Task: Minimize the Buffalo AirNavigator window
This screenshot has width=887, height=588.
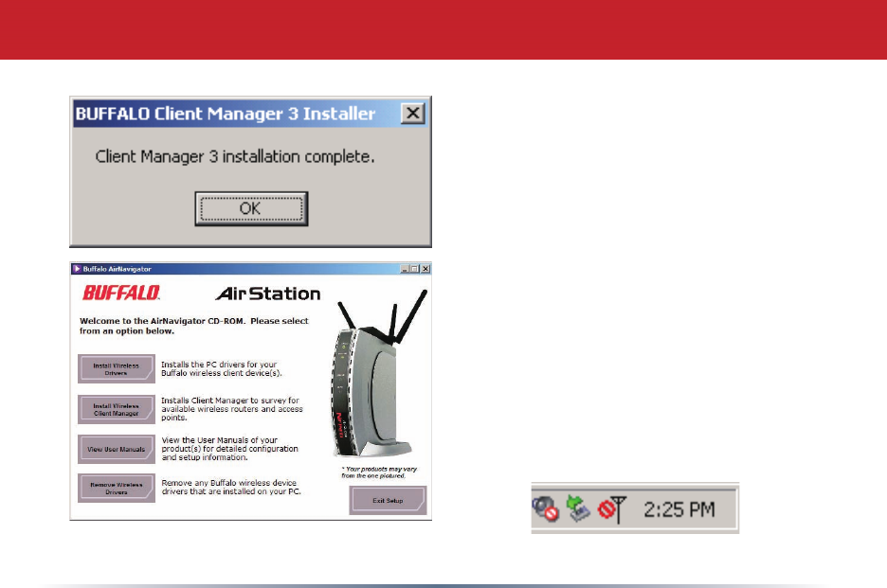Action: pyautogui.click(x=405, y=269)
